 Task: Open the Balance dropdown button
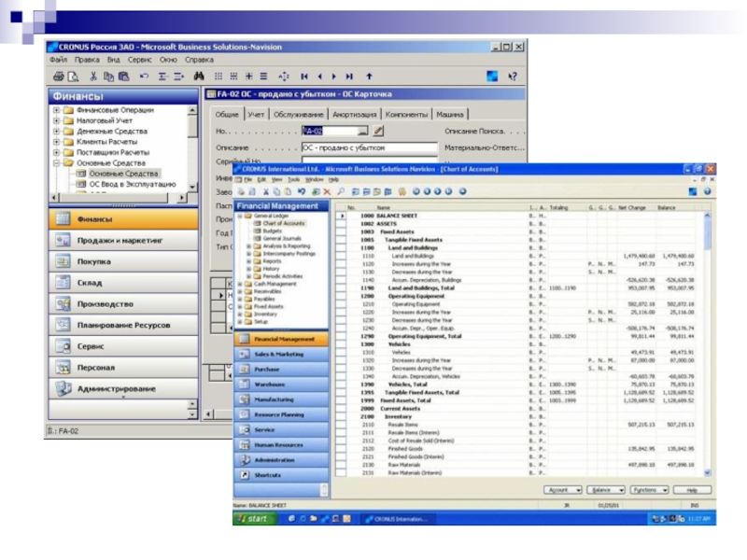(606, 490)
